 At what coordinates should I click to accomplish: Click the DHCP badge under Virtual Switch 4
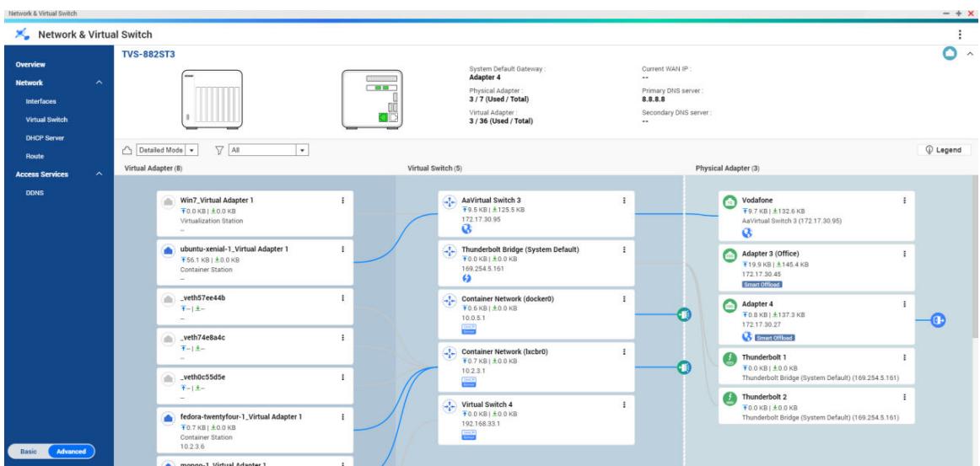click(468, 435)
